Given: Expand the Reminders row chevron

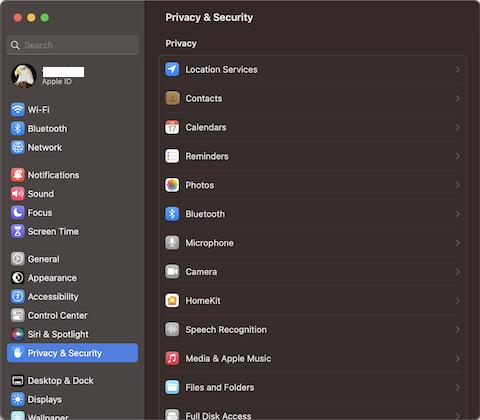Looking at the screenshot, I should pyautogui.click(x=458, y=156).
